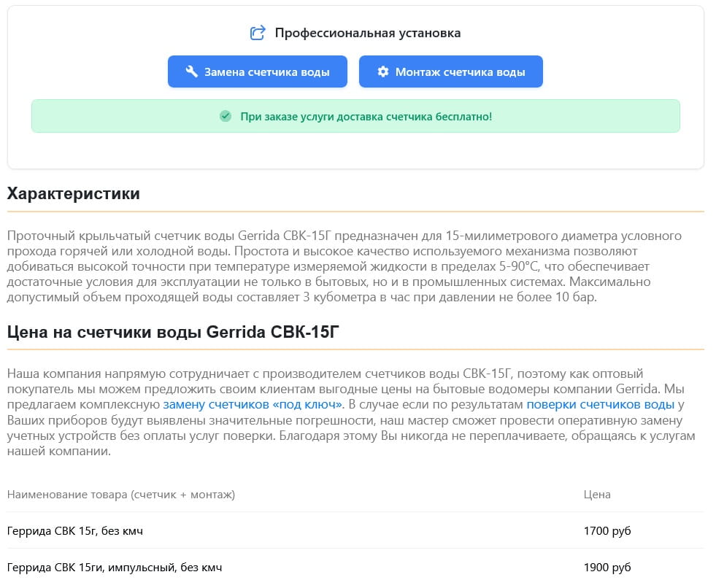Follow the замену счетчиков «под ключ» link
Screen dimensions: 716x588
(x=253, y=404)
